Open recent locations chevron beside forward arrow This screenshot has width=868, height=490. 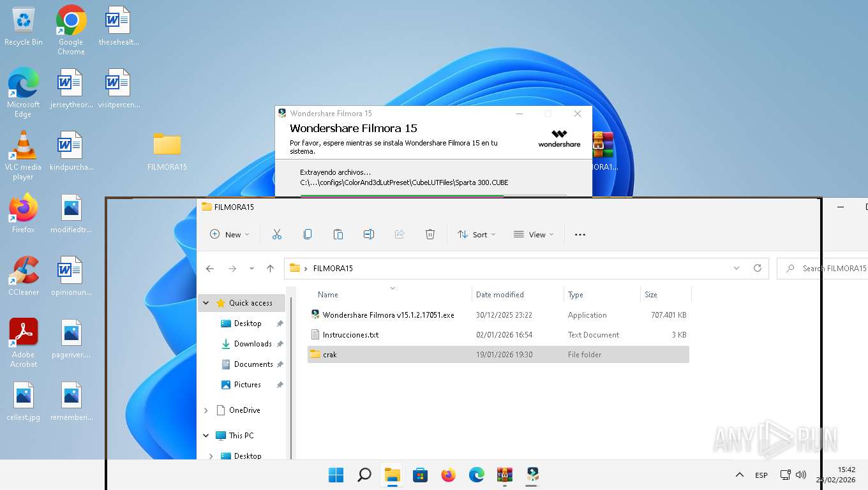point(252,269)
